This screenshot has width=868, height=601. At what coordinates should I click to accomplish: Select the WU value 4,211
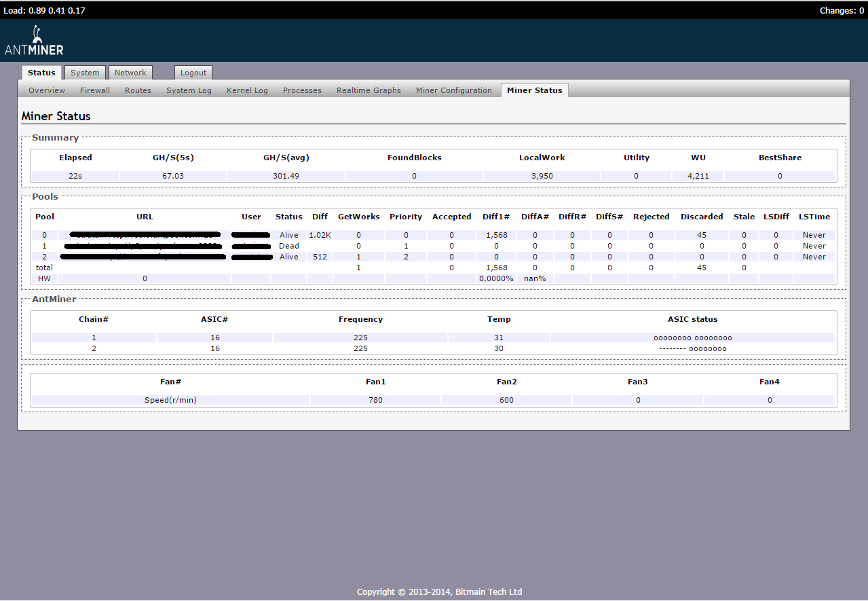[x=698, y=176]
